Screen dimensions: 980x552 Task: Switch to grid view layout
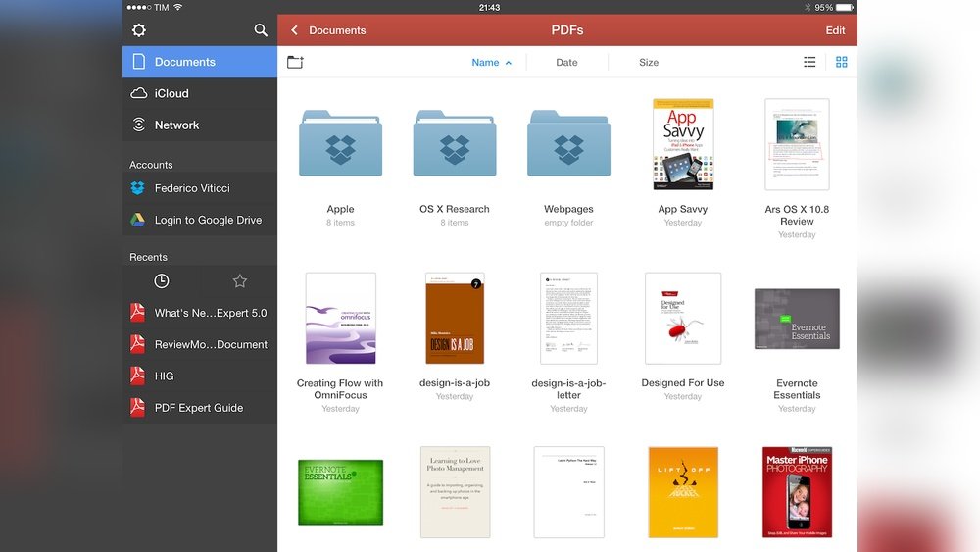tap(841, 62)
